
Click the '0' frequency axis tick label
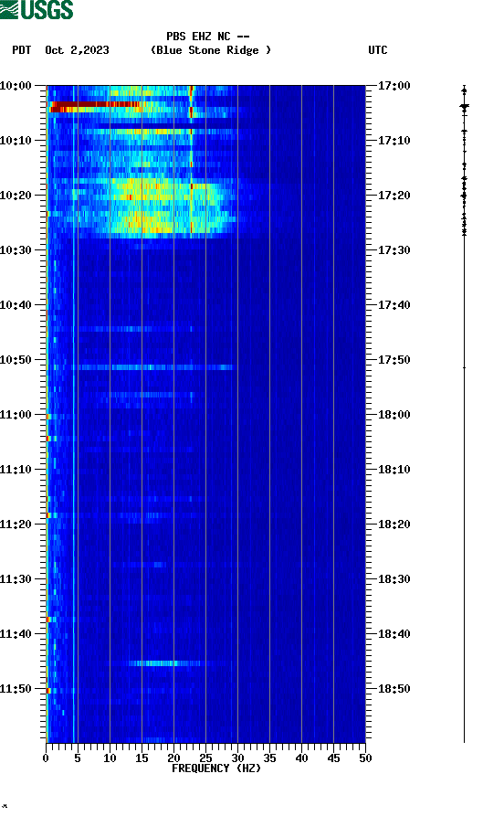click(x=46, y=758)
